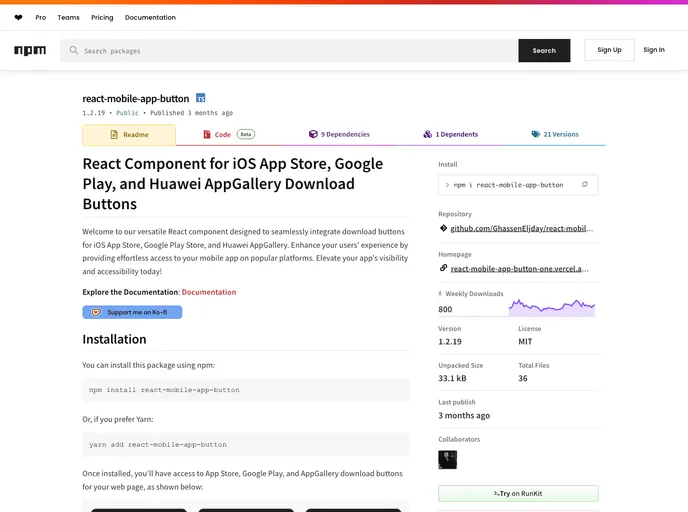Click the 'npm install react-mobile-app-button' code block
This screenshot has width=688, height=512.
tap(246, 390)
